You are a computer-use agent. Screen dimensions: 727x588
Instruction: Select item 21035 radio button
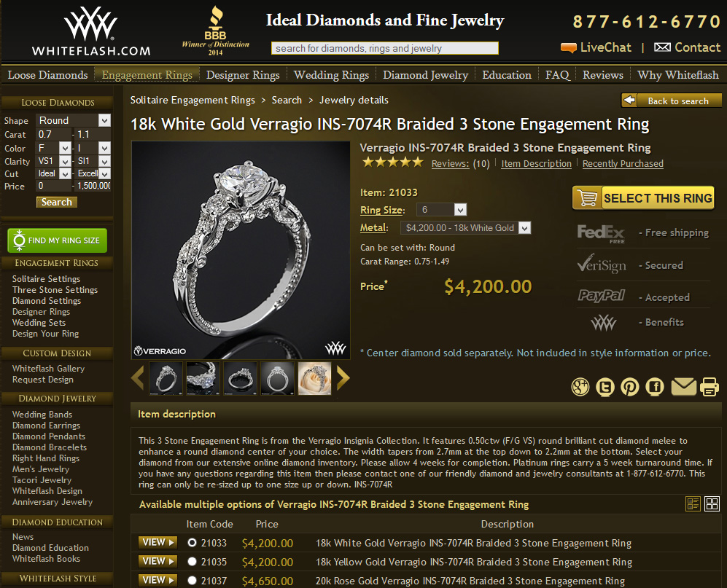pyautogui.click(x=192, y=562)
